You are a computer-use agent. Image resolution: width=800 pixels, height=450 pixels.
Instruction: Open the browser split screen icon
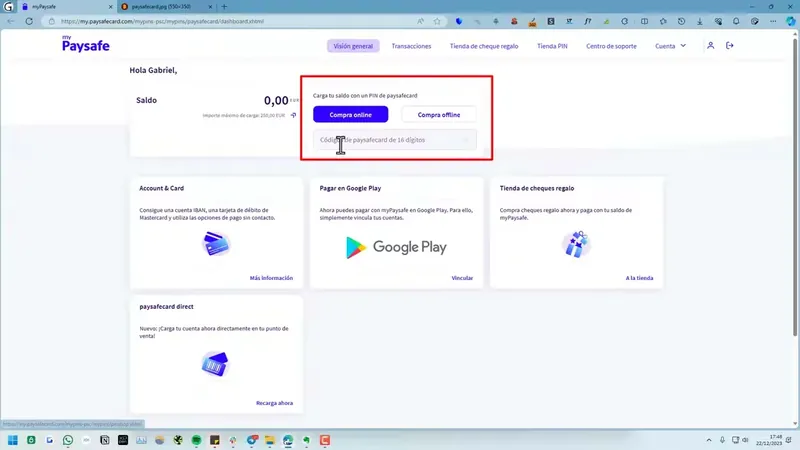pos(644,21)
